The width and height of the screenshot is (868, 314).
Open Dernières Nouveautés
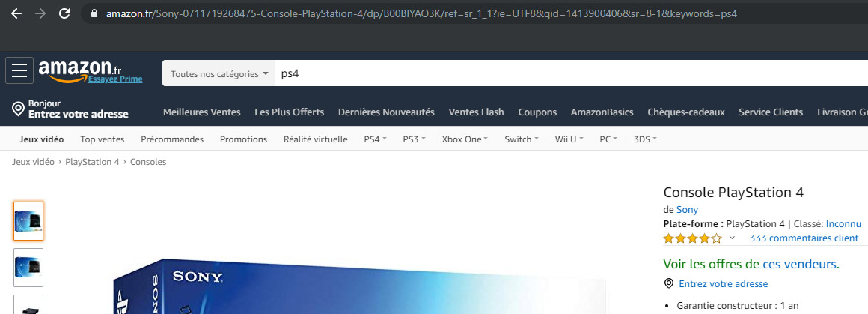386,112
